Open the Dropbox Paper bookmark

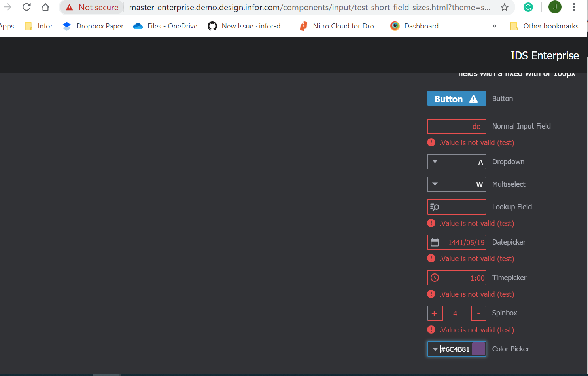(x=93, y=26)
